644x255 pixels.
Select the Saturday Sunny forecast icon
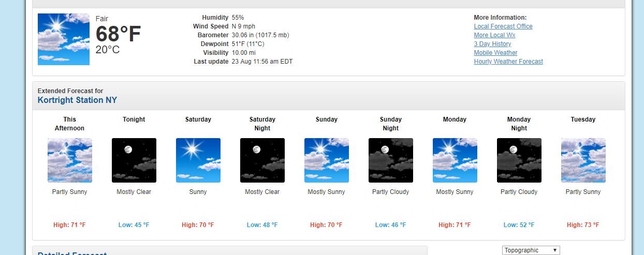[x=198, y=160]
